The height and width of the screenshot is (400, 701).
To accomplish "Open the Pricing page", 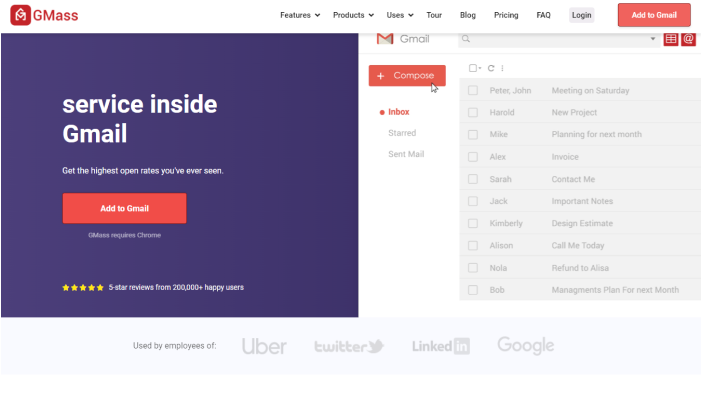I will point(506,15).
